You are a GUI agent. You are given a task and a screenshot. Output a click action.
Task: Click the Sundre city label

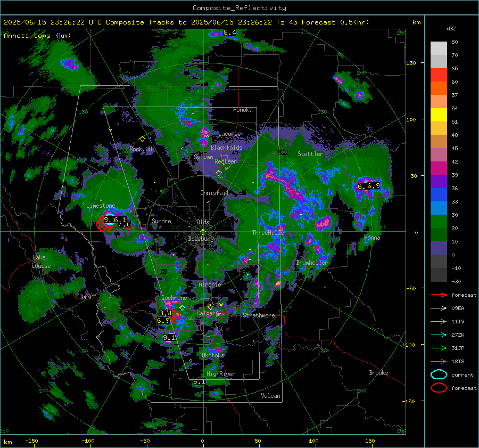[x=161, y=221]
